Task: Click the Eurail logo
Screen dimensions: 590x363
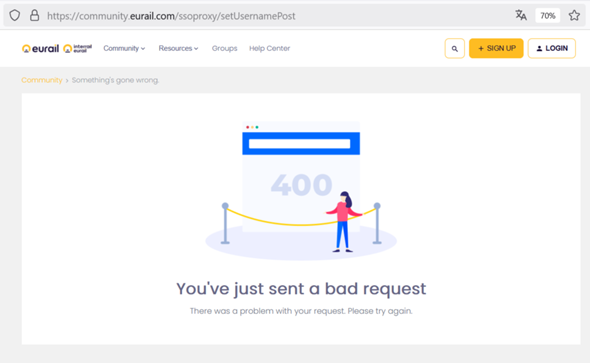Action: [x=40, y=49]
